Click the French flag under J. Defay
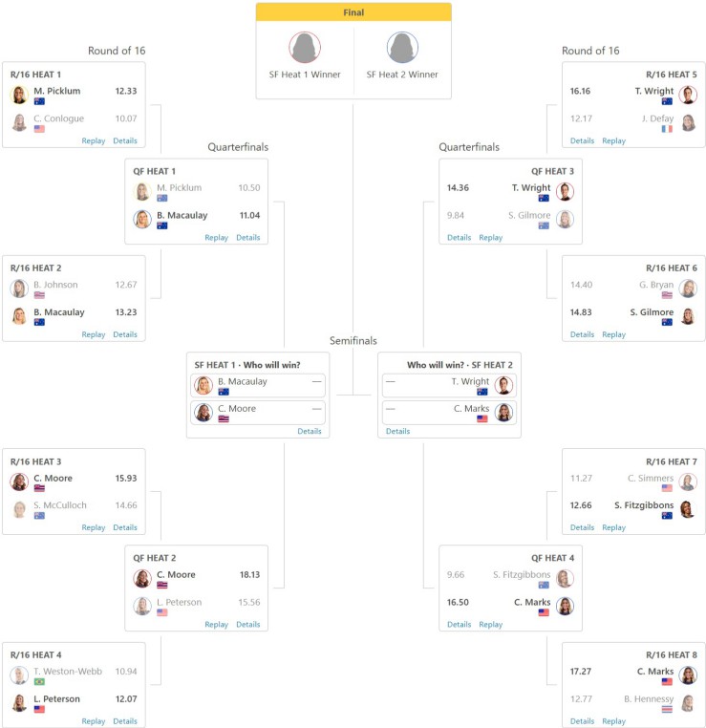 666,129
